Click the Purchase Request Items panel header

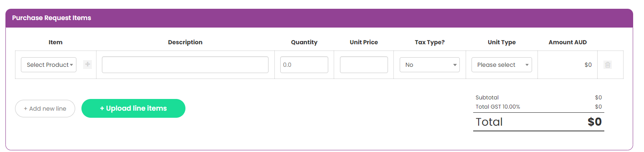319,18
